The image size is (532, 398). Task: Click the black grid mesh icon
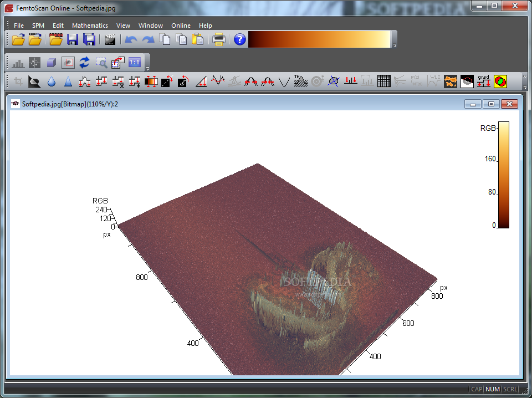click(x=383, y=81)
